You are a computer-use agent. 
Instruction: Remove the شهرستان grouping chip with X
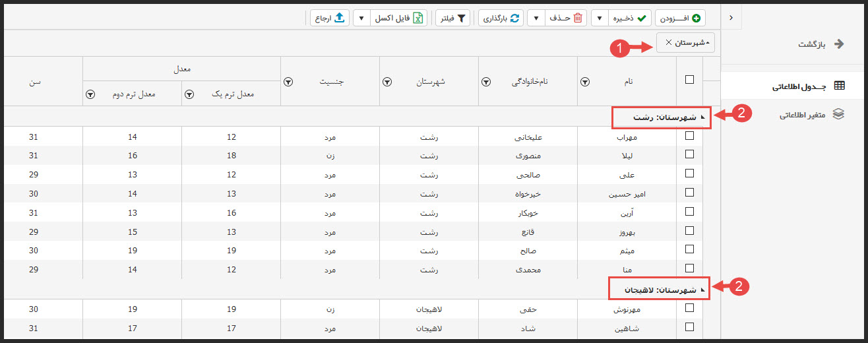click(669, 42)
